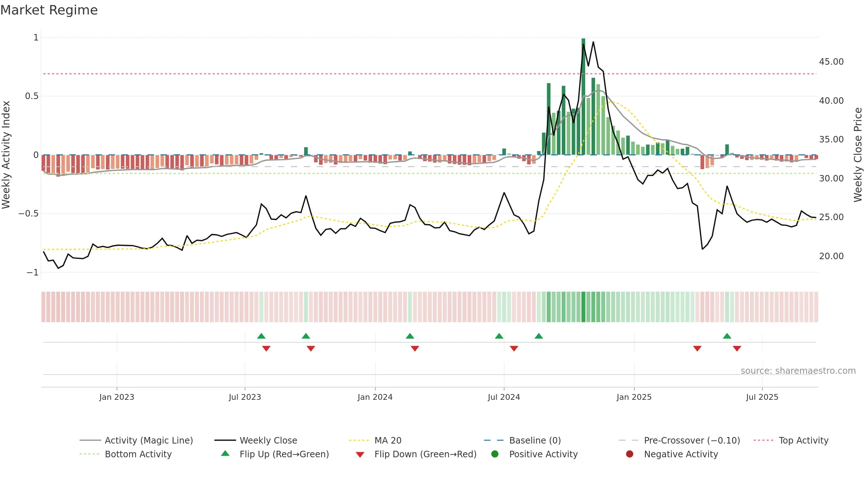Click the green Flip Up triangle in legend
868x488 pixels.
point(225,453)
